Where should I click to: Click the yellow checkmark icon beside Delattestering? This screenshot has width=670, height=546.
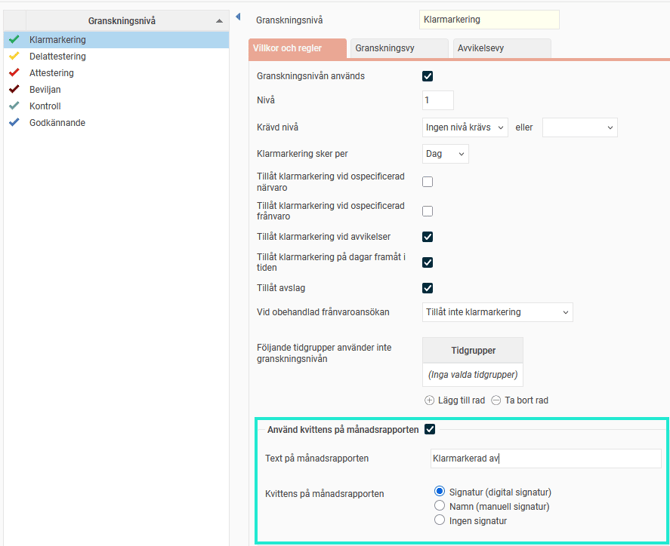(13, 57)
